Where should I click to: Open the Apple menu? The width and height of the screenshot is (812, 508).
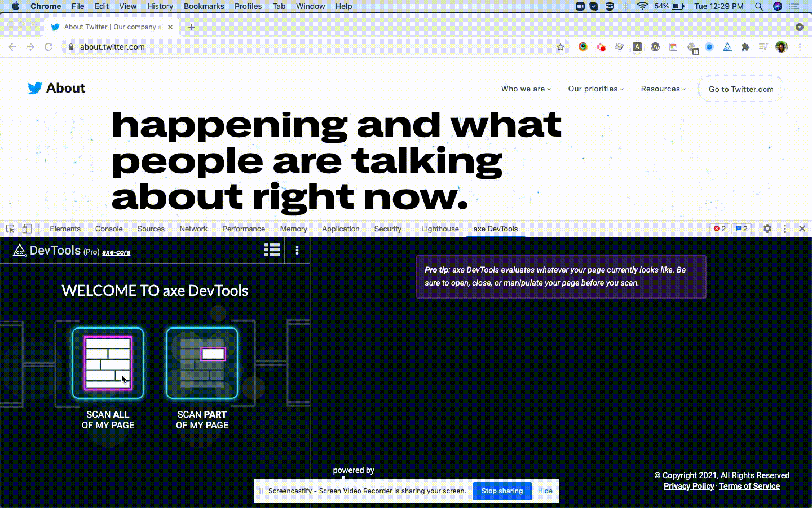point(15,6)
